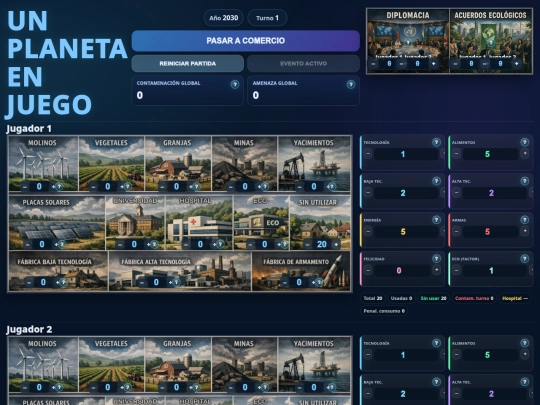This screenshot has height=405, width=540.
Task: Open the Amenaza Global help icon
Action: pos(351,84)
